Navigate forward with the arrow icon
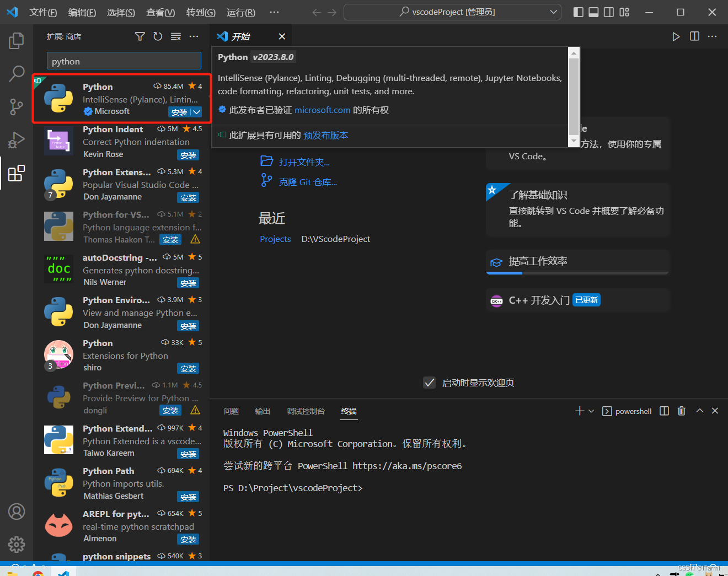Screen dimensions: 728x576 [332, 12]
